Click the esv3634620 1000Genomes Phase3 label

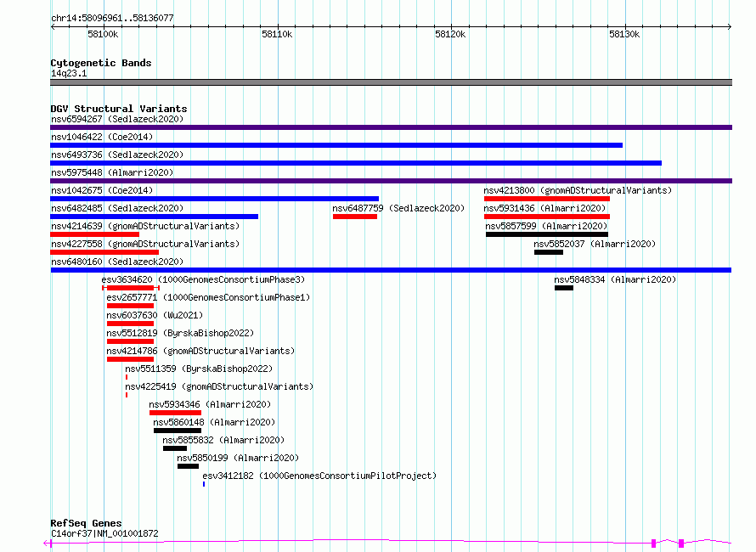[203, 279]
